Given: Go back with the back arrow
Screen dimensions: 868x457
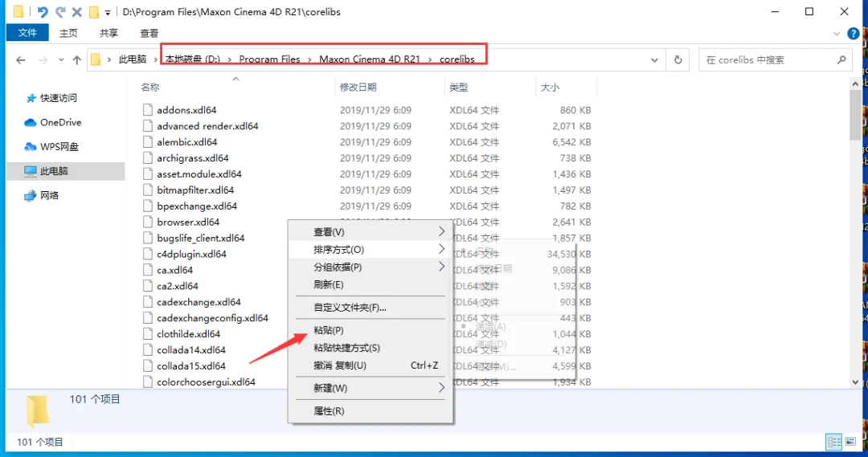Looking at the screenshot, I should 20,59.
